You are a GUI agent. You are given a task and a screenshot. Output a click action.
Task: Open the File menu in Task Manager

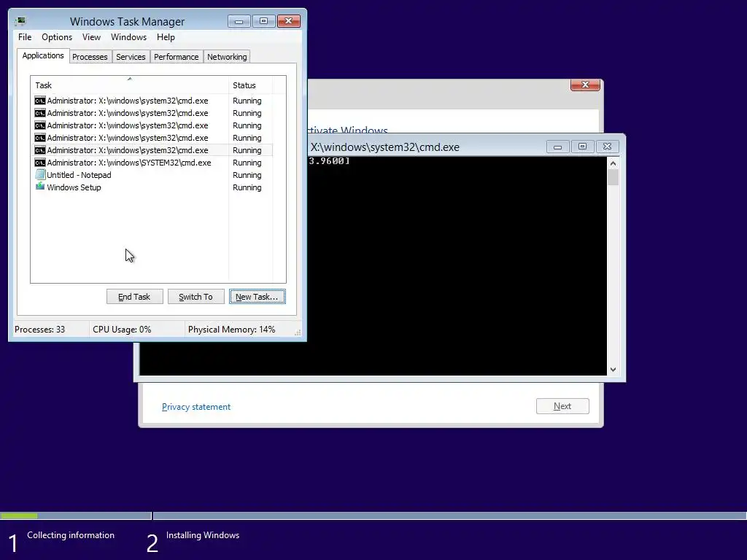[25, 37]
